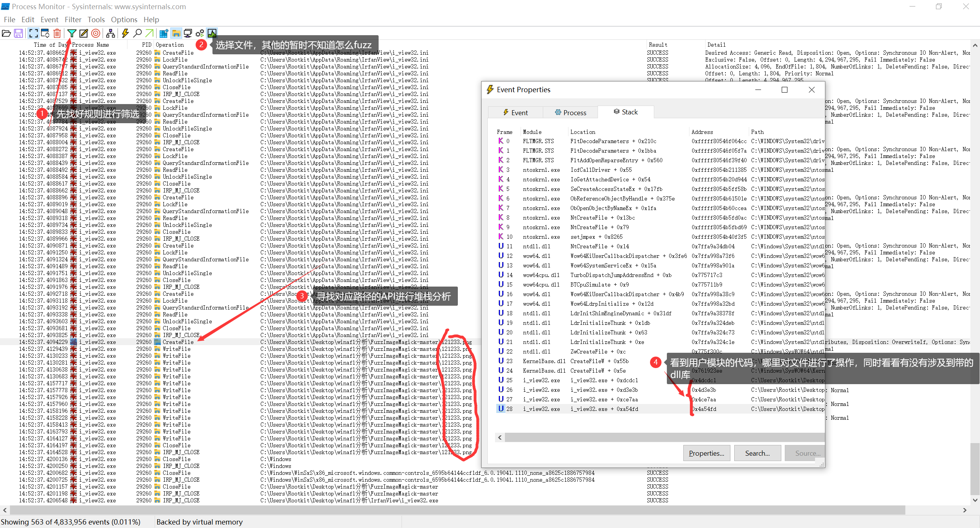
Task: Open the File menu in Process Monitor
Action: click(x=9, y=20)
